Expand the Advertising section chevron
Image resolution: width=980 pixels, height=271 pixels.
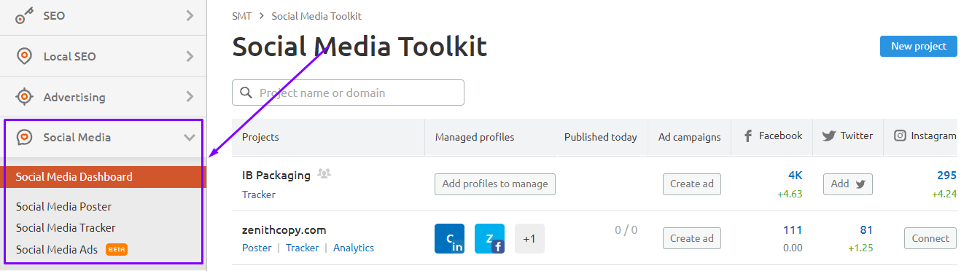point(190,97)
